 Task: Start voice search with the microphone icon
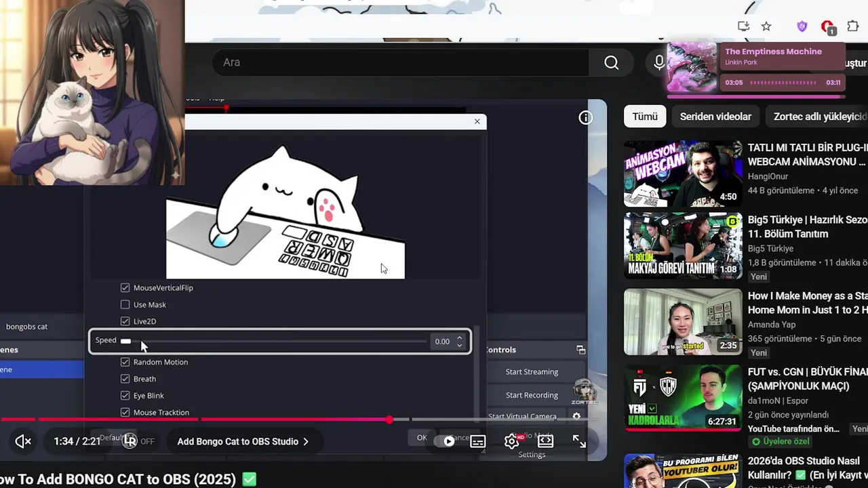click(x=658, y=62)
